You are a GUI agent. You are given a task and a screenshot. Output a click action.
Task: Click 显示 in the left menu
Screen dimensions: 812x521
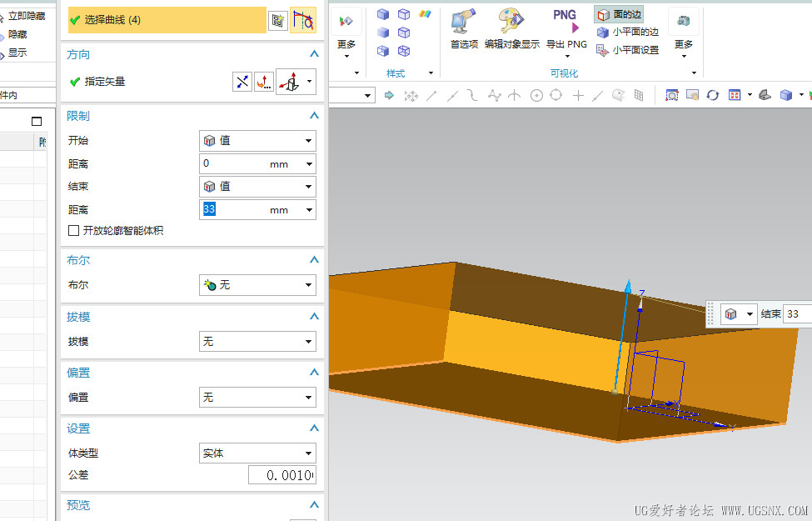tap(17, 53)
